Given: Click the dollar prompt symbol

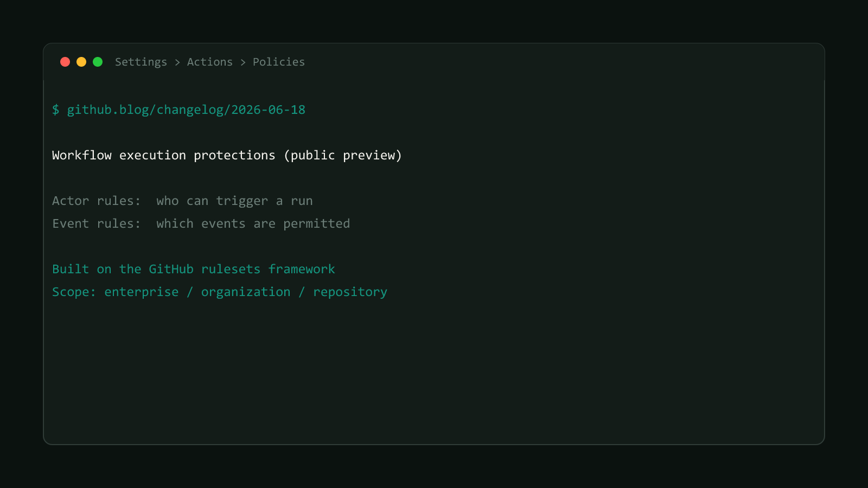Looking at the screenshot, I should 55,110.
